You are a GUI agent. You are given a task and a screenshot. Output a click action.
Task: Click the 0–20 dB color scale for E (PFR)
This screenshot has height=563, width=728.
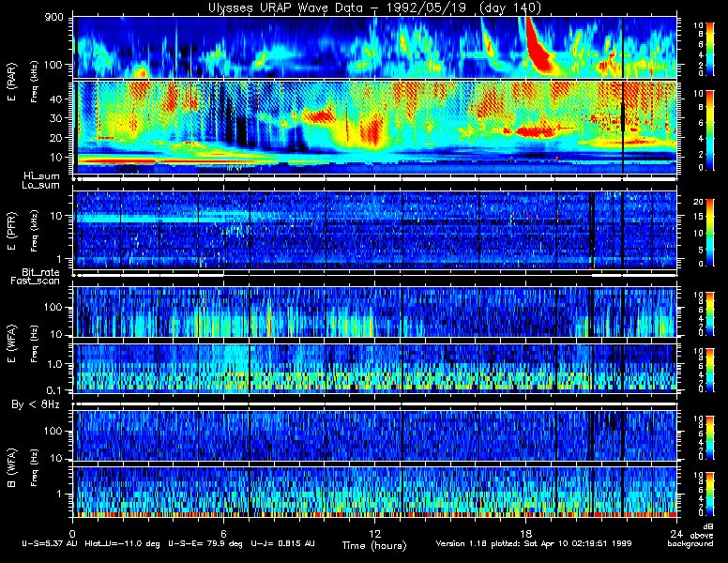coord(710,233)
